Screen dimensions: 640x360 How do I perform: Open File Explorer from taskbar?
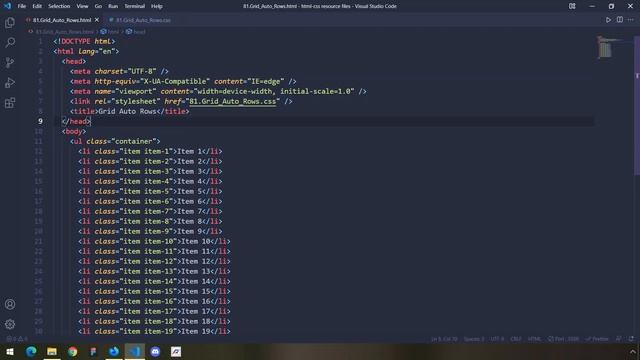pos(52,351)
